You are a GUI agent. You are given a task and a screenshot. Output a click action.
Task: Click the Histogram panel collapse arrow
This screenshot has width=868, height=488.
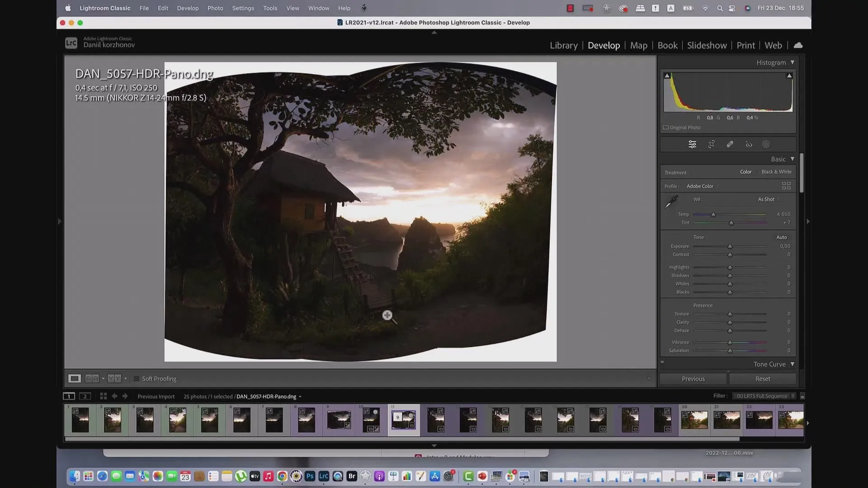coord(793,62)
